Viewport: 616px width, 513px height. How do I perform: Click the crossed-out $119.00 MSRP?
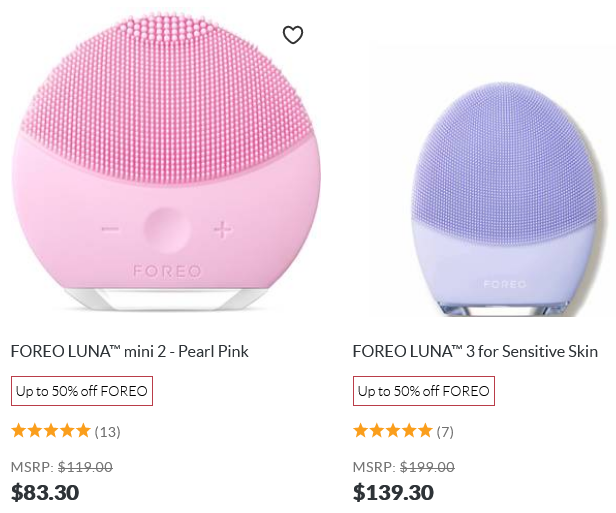[85, 466]
